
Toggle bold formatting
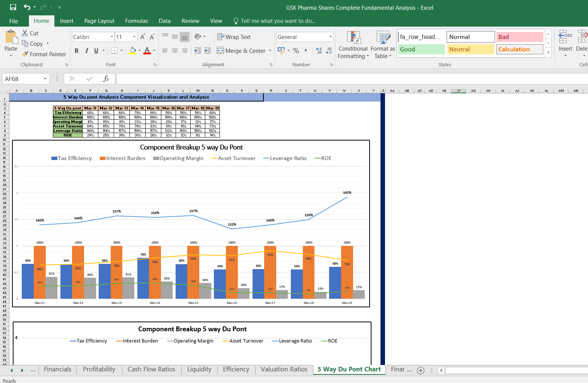pos(77,51)
